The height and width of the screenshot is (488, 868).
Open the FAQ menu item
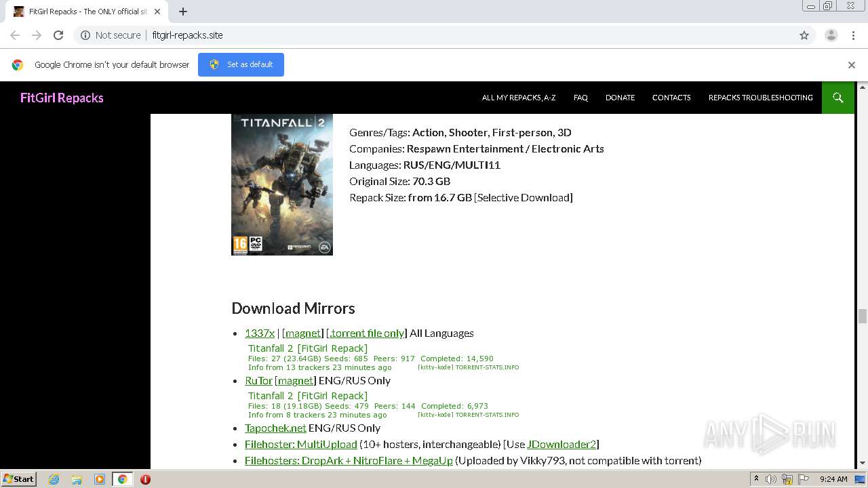pyautogui.click(x=580, y=98)
